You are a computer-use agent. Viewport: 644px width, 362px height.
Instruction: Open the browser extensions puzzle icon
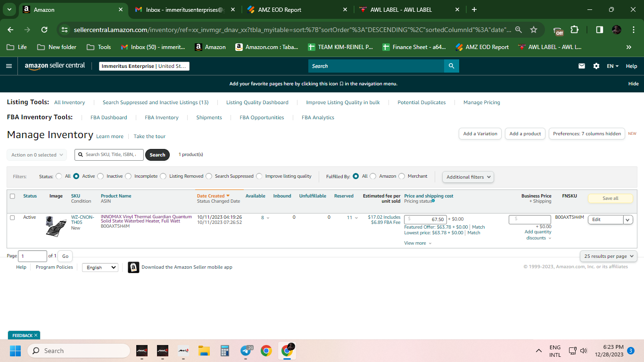(574, 30)
